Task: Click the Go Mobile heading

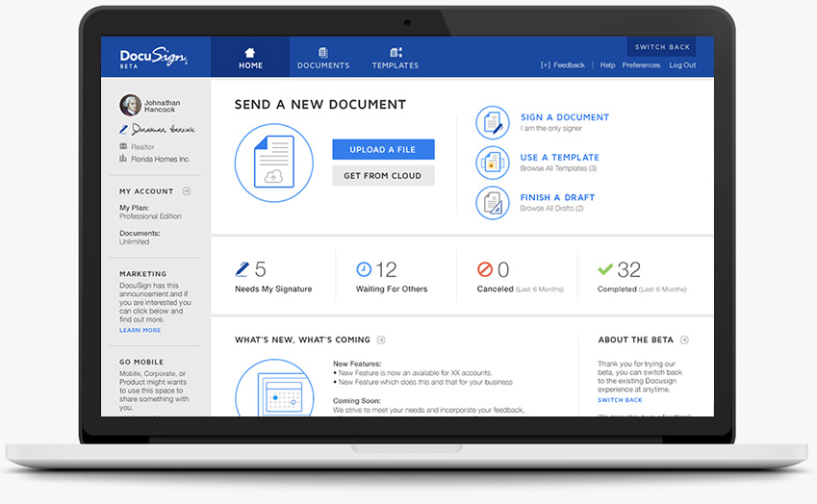Action: point(141,362)
